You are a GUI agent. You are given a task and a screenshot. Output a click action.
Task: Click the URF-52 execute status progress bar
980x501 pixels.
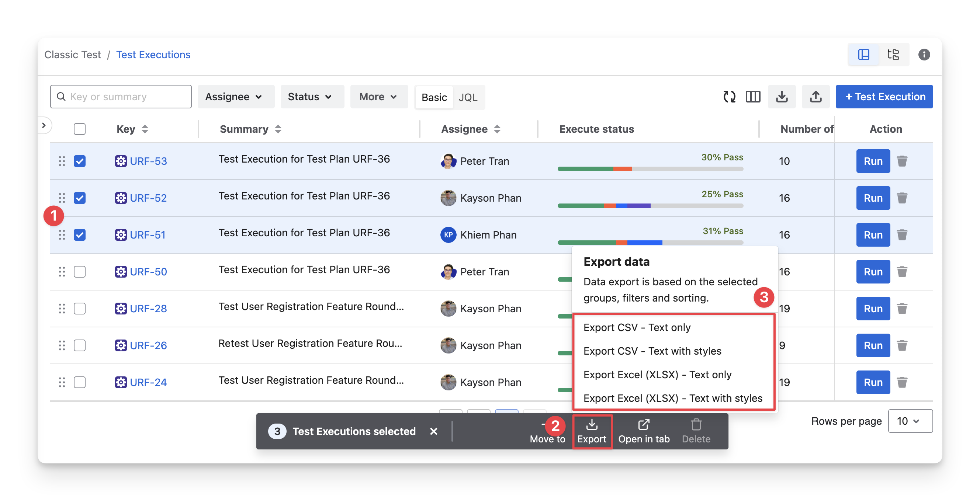coord(650,206)
